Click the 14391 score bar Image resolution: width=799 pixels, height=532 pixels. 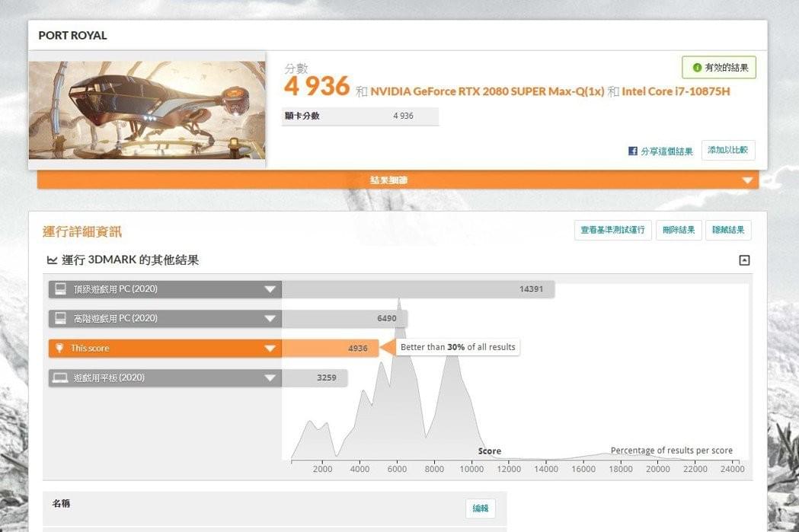pos(418,289)
